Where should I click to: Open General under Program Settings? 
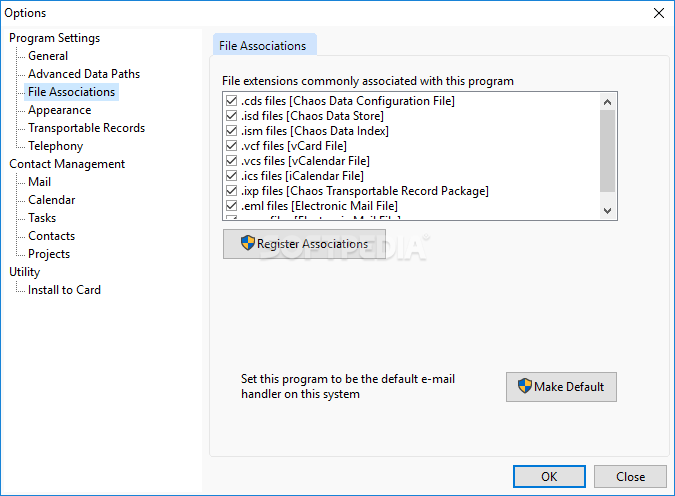48,56
